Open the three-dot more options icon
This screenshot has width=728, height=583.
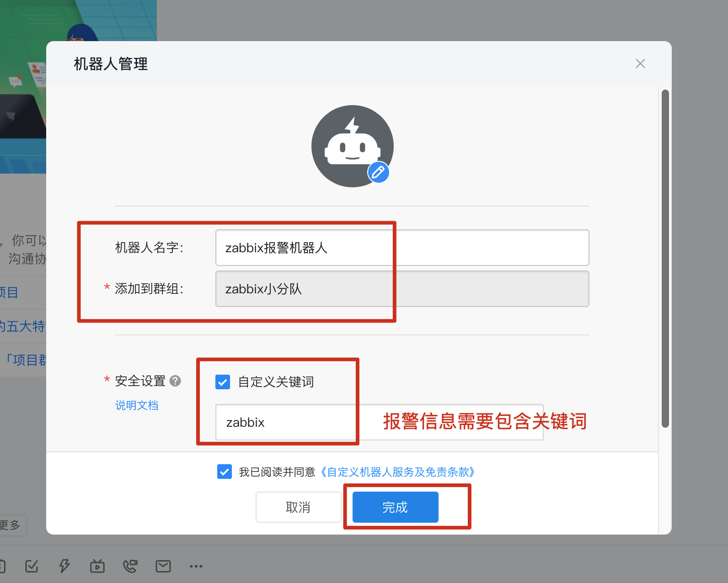(x=196, y=566)
